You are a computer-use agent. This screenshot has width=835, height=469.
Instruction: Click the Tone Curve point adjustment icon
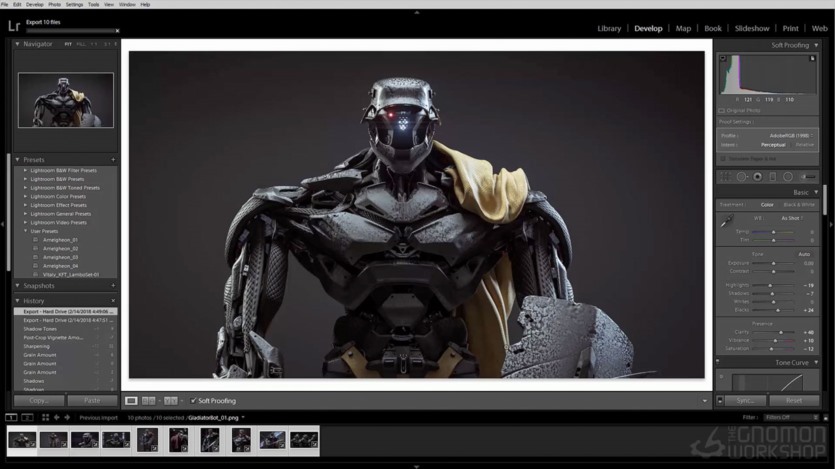[x=722, y=377]
